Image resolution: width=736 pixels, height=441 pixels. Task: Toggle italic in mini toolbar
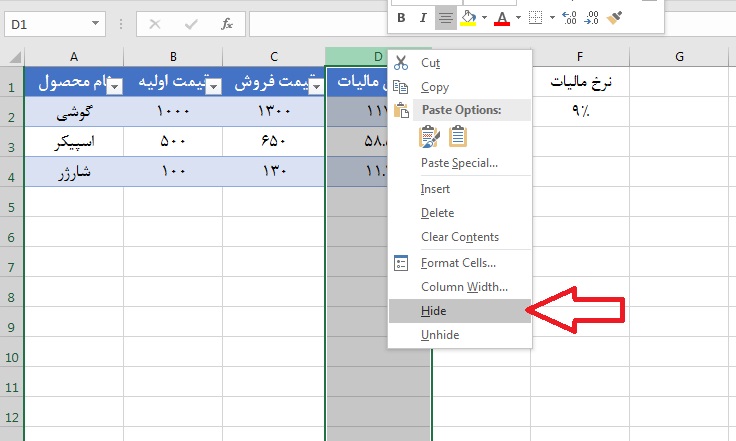click(423, 18)
